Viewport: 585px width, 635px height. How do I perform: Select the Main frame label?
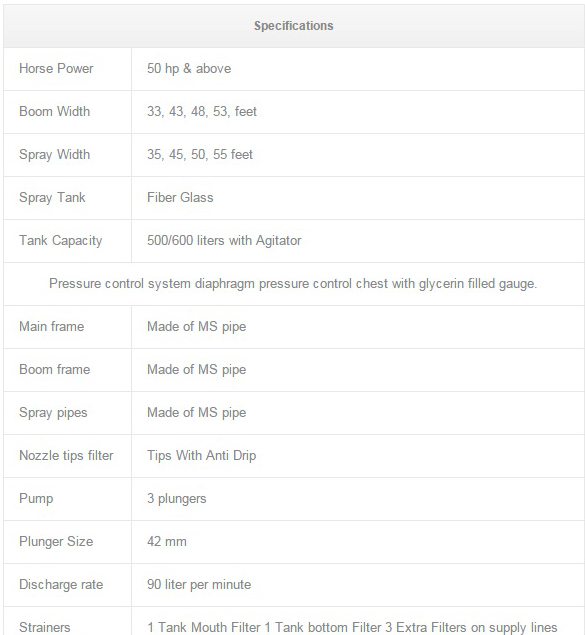tap(52, 326)
